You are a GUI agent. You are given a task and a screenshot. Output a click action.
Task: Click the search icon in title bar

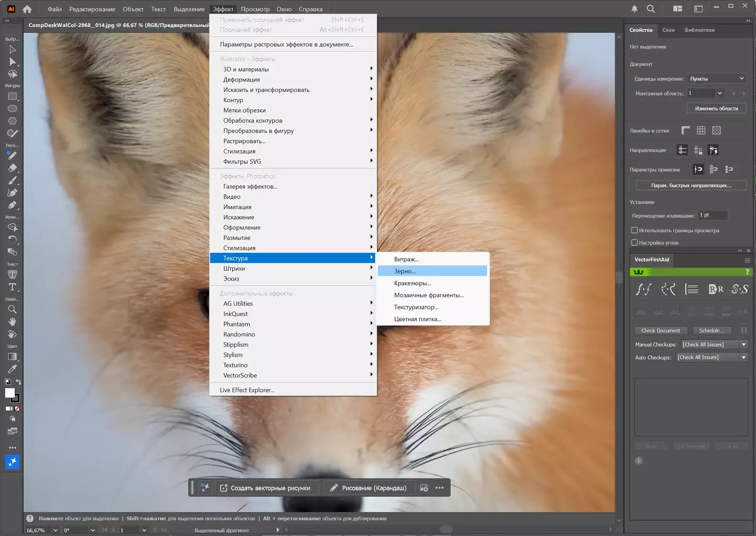pyautogui.click(x=651, y=9)
